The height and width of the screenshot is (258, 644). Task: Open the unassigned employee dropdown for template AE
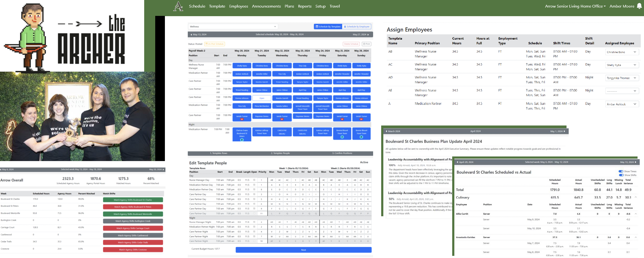(622, 91)
